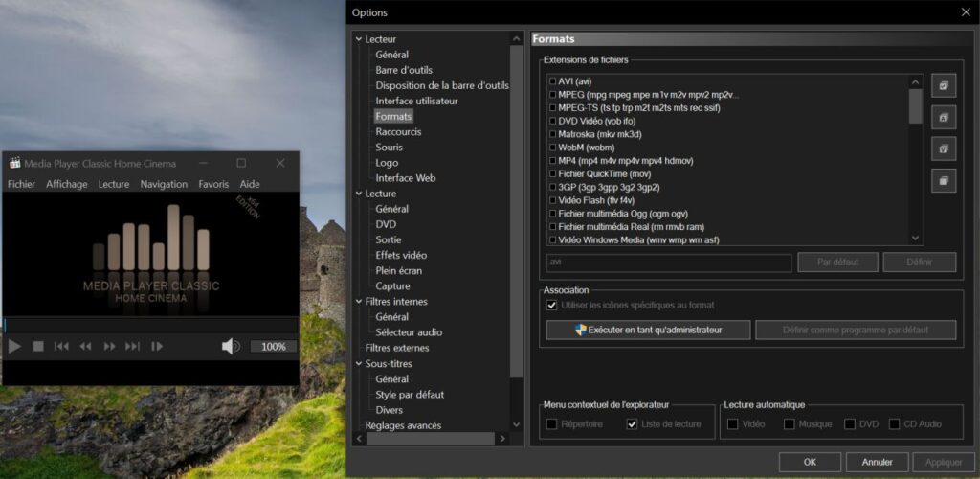
Task: Select Sélecteur audio in the options tree
Action: click(x=409, y=332)
